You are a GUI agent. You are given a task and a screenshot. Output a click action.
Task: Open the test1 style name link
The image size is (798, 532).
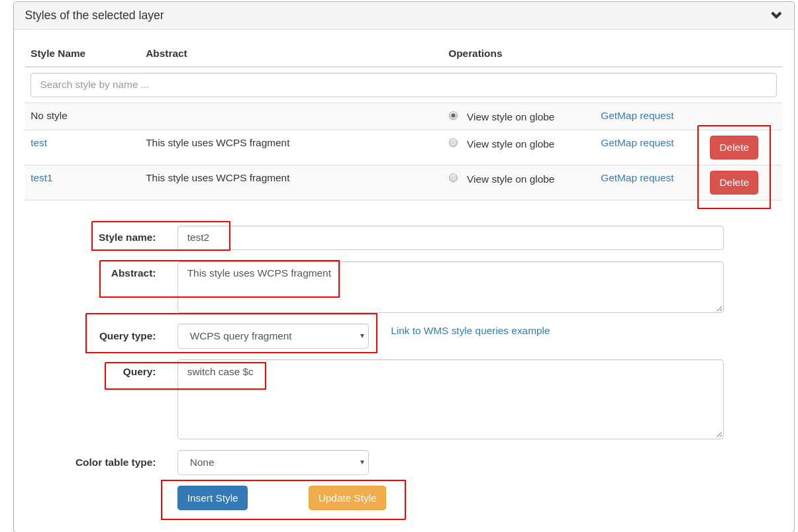point(41,178)
